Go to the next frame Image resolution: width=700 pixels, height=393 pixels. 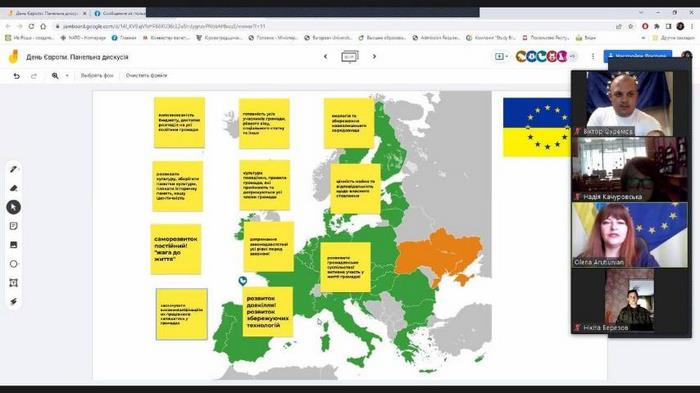[374, 57]
